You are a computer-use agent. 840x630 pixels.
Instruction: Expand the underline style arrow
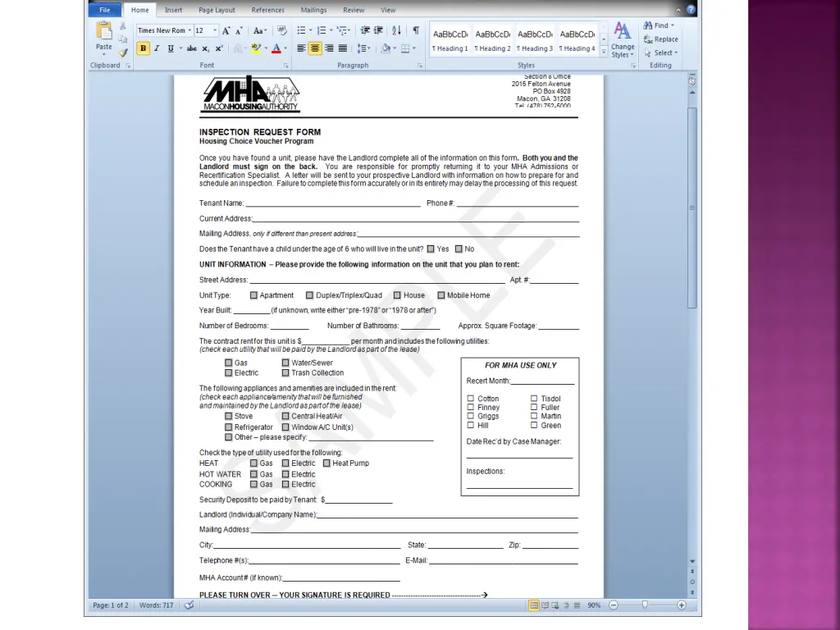pyautogui.click(x=180, y=48)
